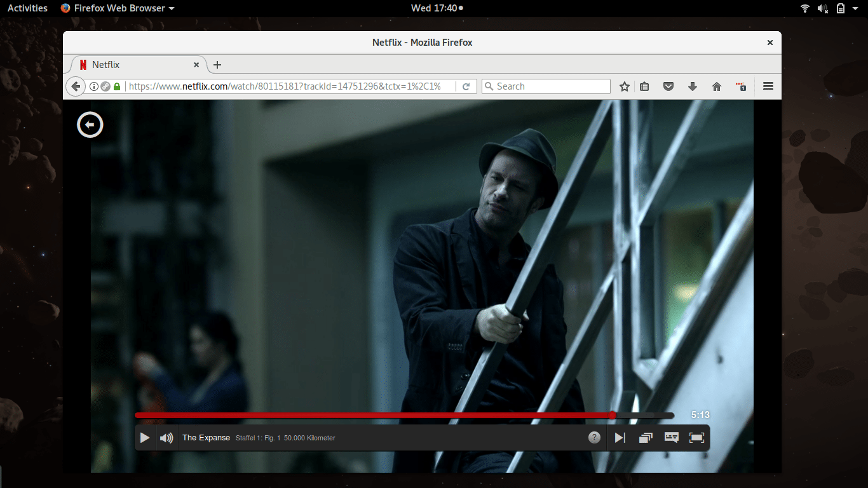
Task: Click the Firefox Search box
Action: pyautogui.click(x=546, y=86)
